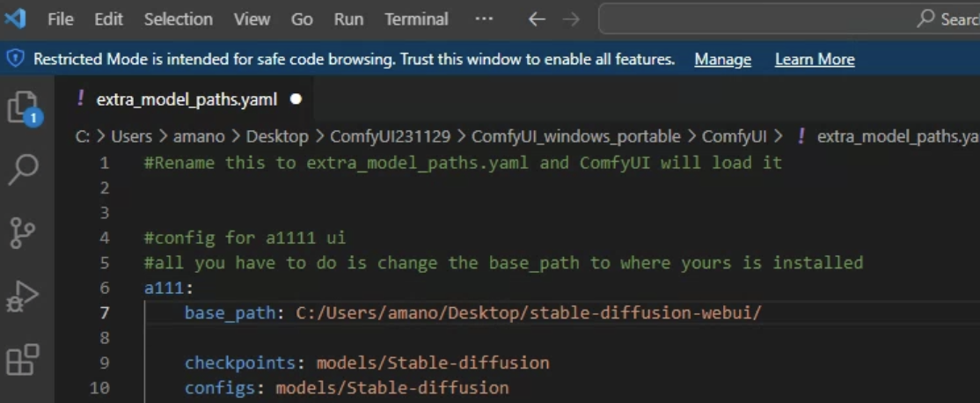Click line number 10 in gutter
The width and height of the screenshot is (980, 403).
tap(99, 387)
